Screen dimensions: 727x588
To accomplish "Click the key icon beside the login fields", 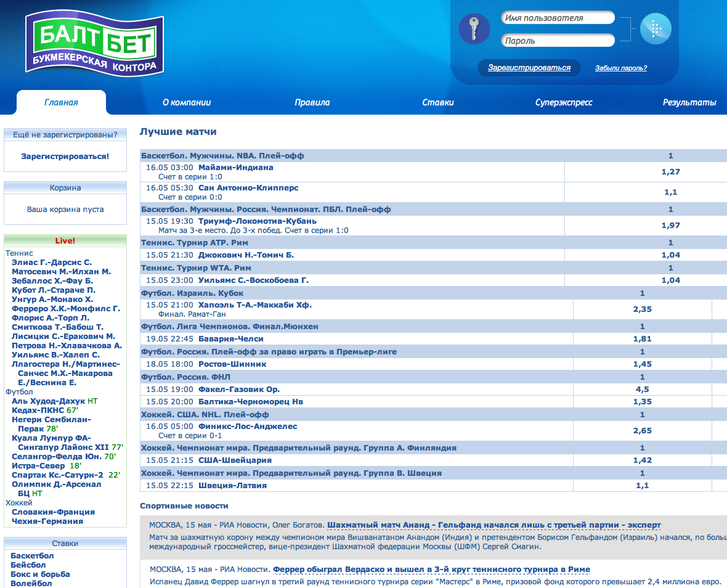I will point(474,29).
